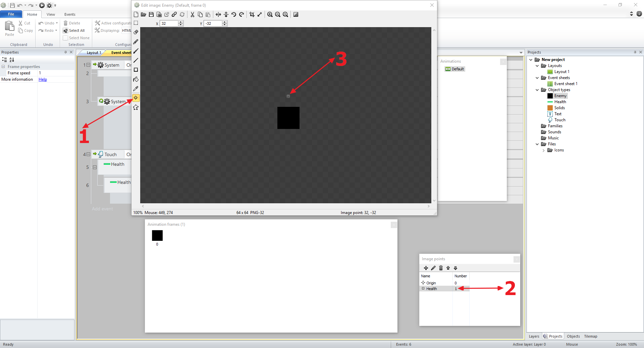Toggle the background brightness icon
Image resolution: width=644 pixels, height=348 pixels.
click(x=296, y=14)
